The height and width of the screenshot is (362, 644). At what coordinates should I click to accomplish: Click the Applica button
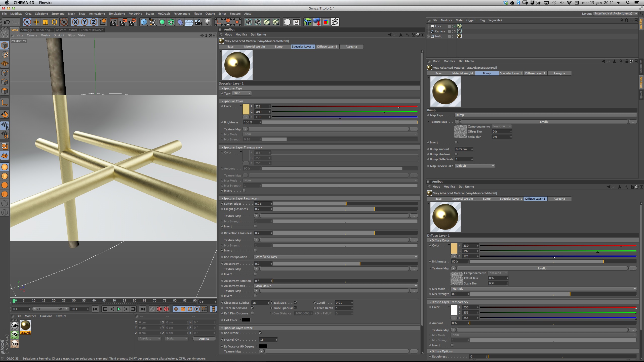204,339
